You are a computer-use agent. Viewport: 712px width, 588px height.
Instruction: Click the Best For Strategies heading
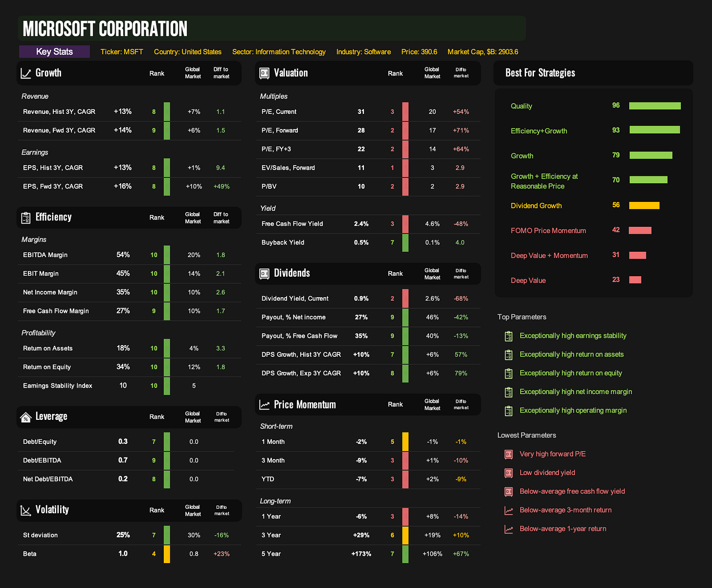(540, 73)
